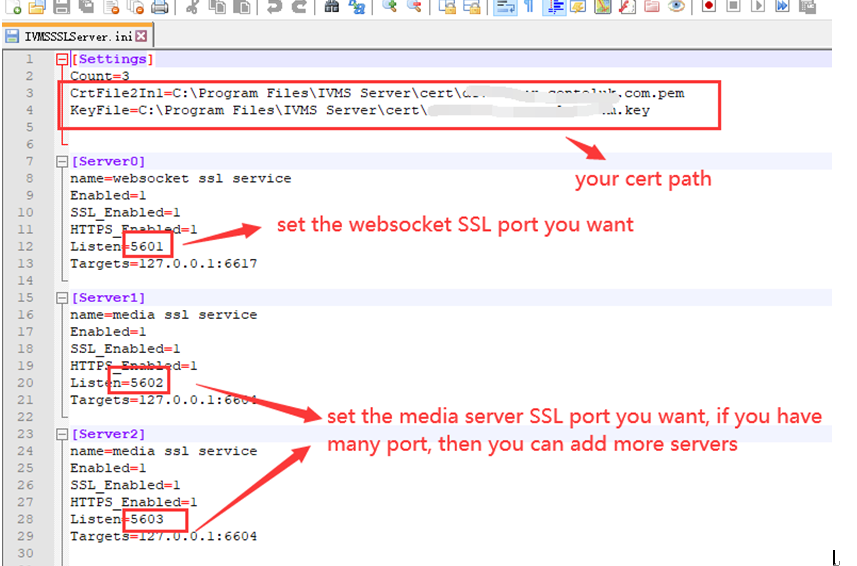The image size is (857, 566).
Task: Click line number 22 in the margin
Action: pyautogui.click(x=25, y=417)
